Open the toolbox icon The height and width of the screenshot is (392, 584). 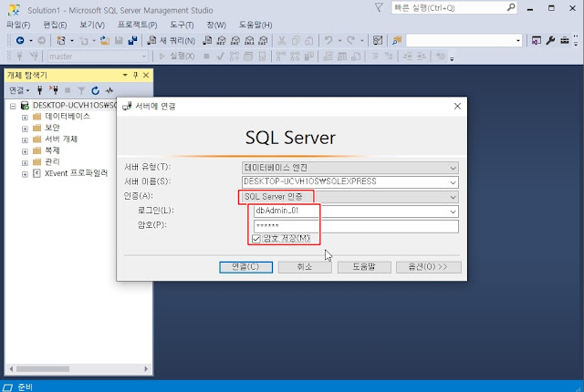(565, 40)
